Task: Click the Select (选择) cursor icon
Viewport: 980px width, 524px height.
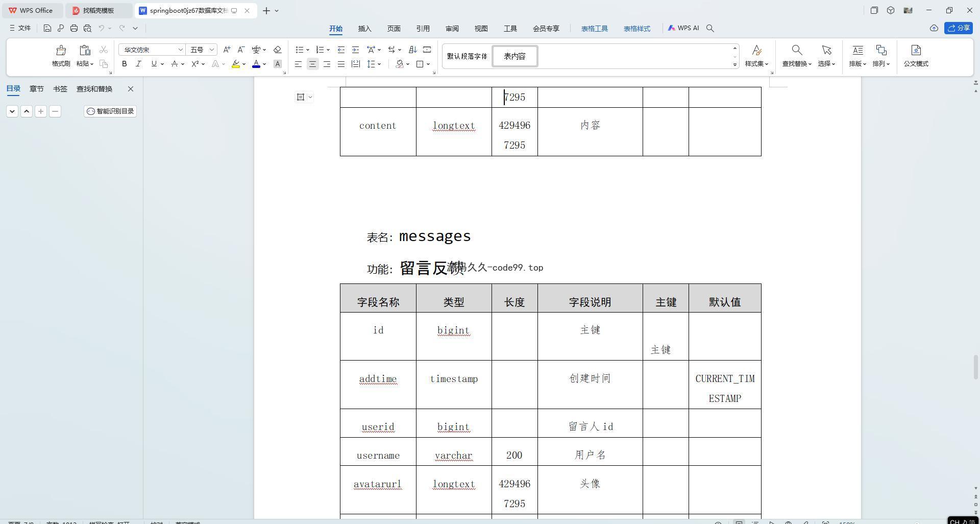Action: point(826,50)
